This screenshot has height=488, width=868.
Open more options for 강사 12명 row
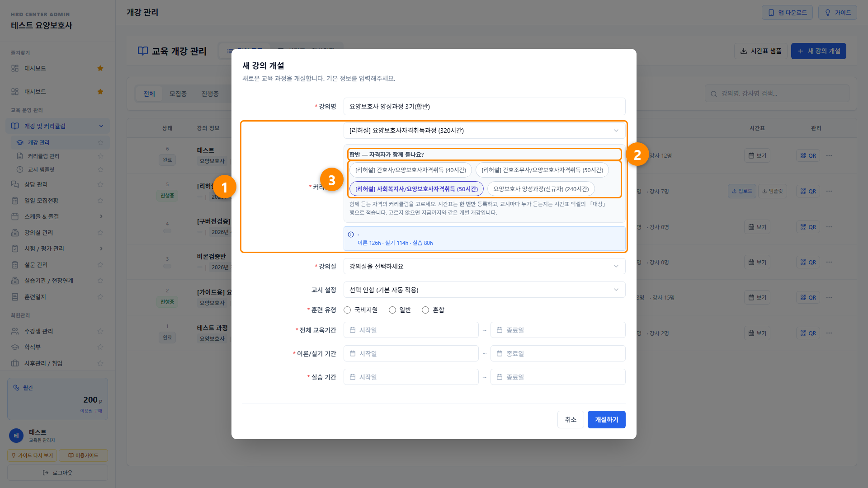tap(829, 155)
